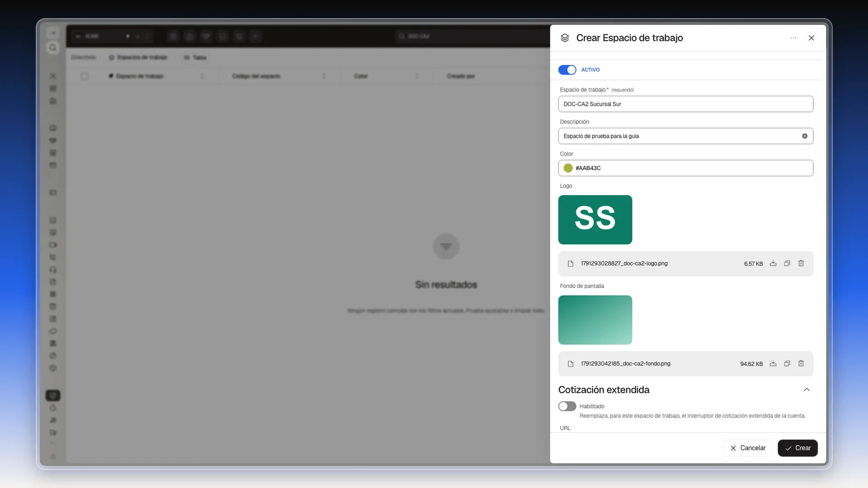Click the layers icon beside panel title
The image size is (868, 488).
pos(565,38)
